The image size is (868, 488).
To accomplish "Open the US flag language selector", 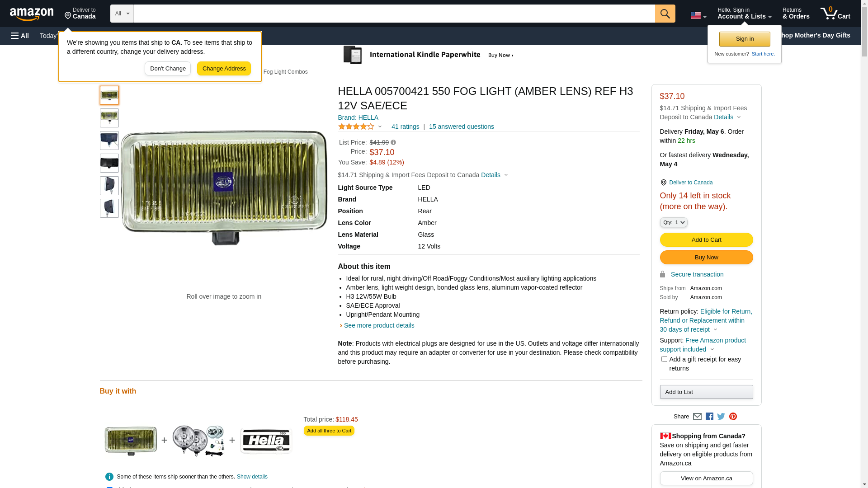I will tap(698, 15).
